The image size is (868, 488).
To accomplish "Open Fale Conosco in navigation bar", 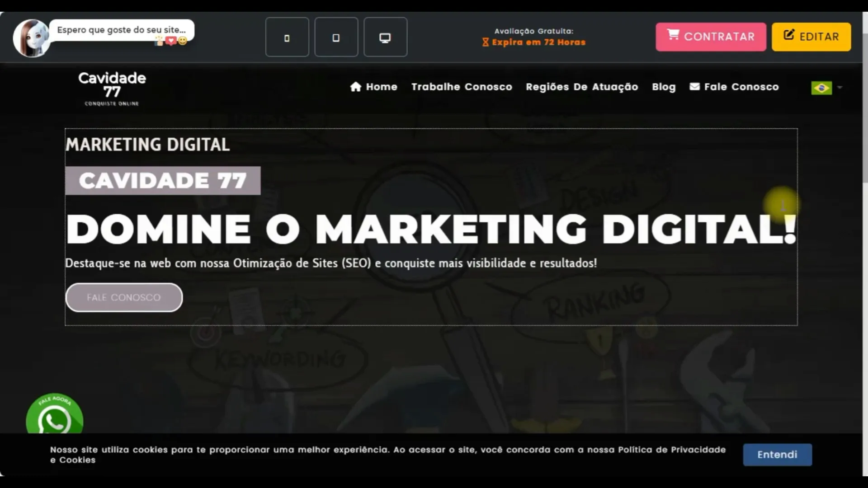I will (734, 87).
